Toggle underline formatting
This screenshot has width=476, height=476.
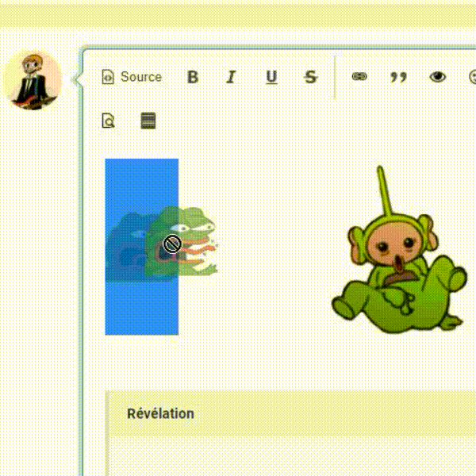[x=271, y=77]
